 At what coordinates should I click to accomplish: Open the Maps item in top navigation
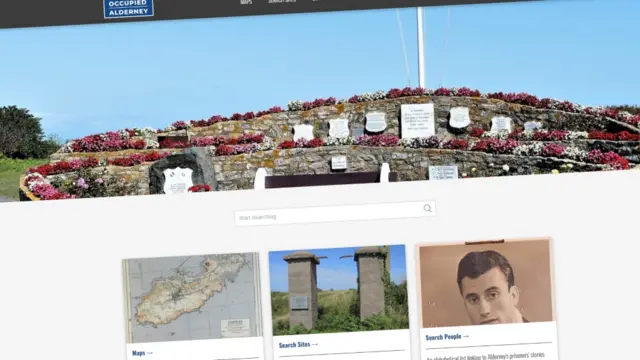pyautogui.click(x=246, y=2)
